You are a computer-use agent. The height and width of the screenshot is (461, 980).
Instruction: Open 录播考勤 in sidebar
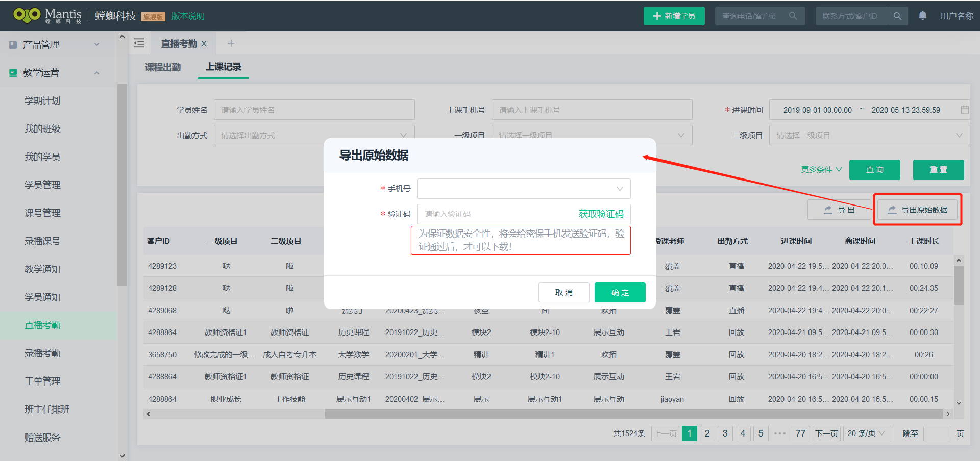pyautogui.click(x=42, y=353)
